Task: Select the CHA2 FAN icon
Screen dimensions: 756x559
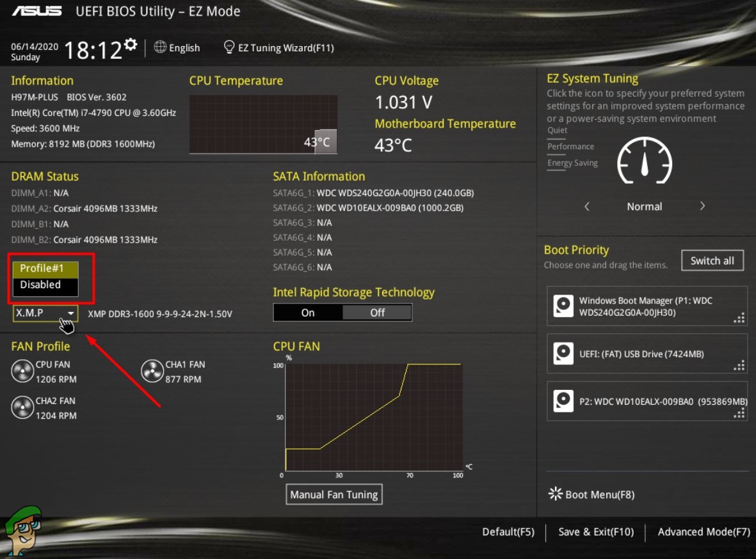Action: click(23, 407)
